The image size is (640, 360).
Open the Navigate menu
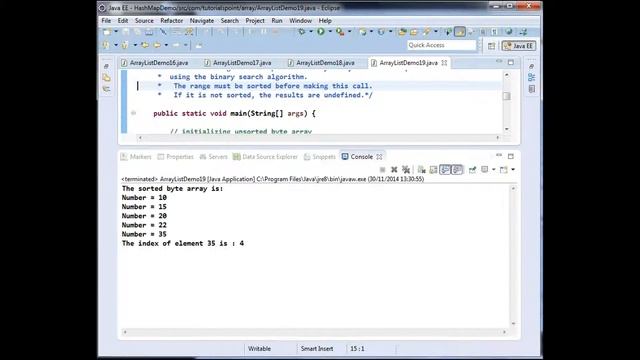pos(202,20)
